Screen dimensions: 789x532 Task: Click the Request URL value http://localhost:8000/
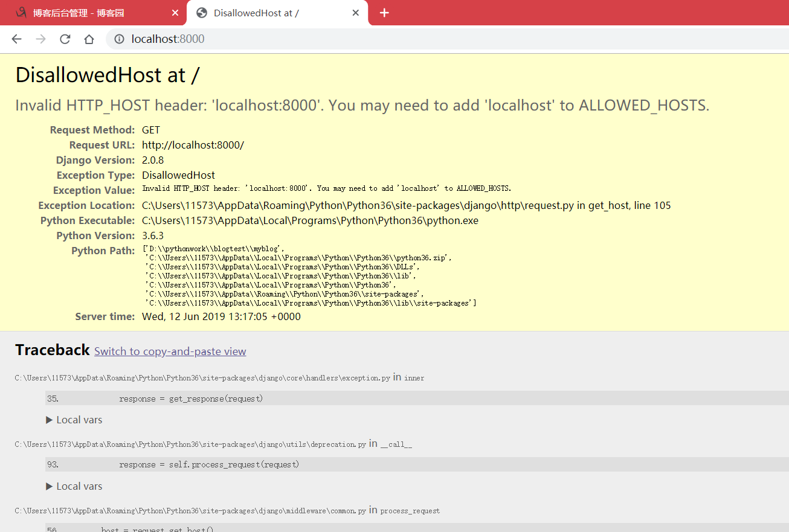point(193,145)
